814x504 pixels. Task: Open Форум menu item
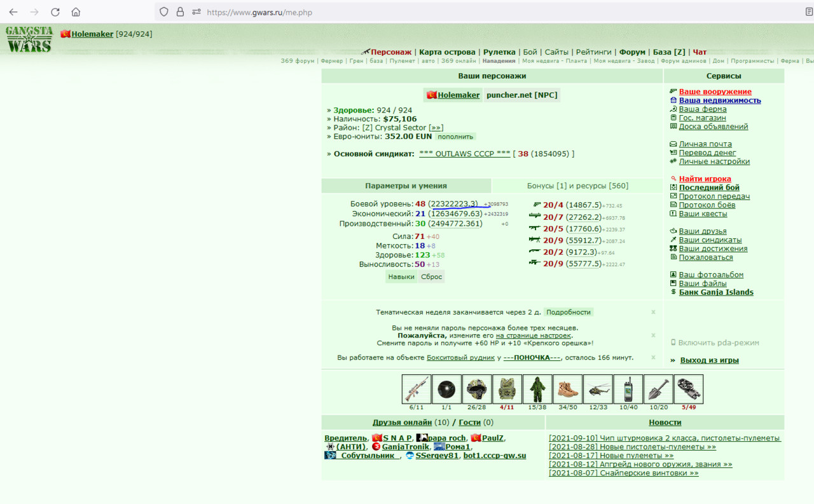pyautogui.click(x=632, y=52)
